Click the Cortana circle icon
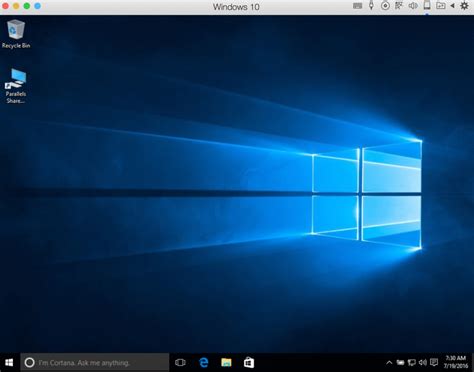474x372 pixels. (x=29, y=362)
